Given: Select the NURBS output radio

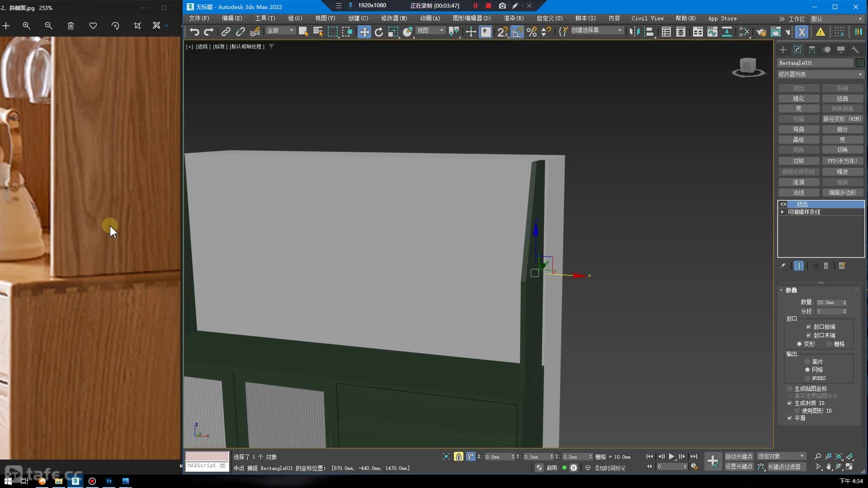Looking at the screenshot, I should tap(807, 378).
